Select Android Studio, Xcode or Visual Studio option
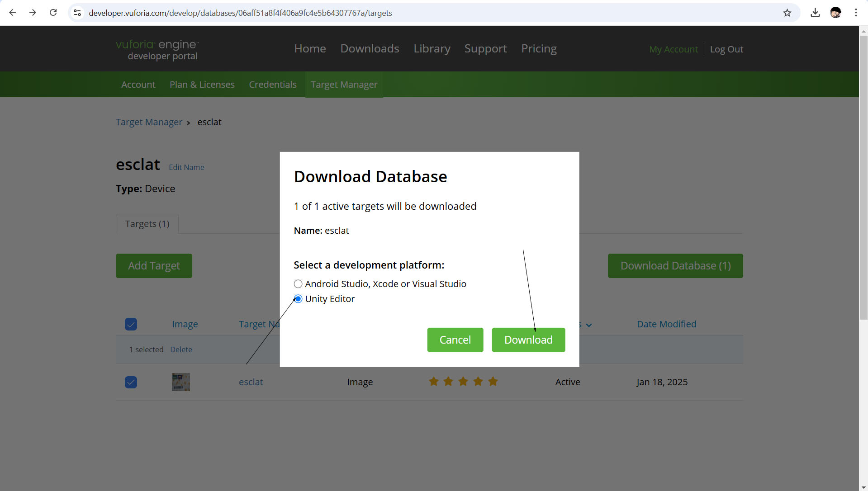868x491 pixels. click(298, 284)
